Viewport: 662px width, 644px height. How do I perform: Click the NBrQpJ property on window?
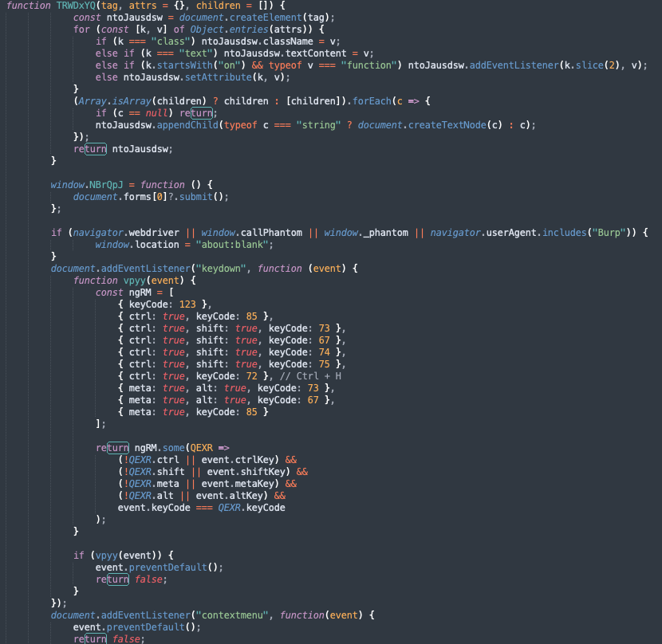coord(106,185)
